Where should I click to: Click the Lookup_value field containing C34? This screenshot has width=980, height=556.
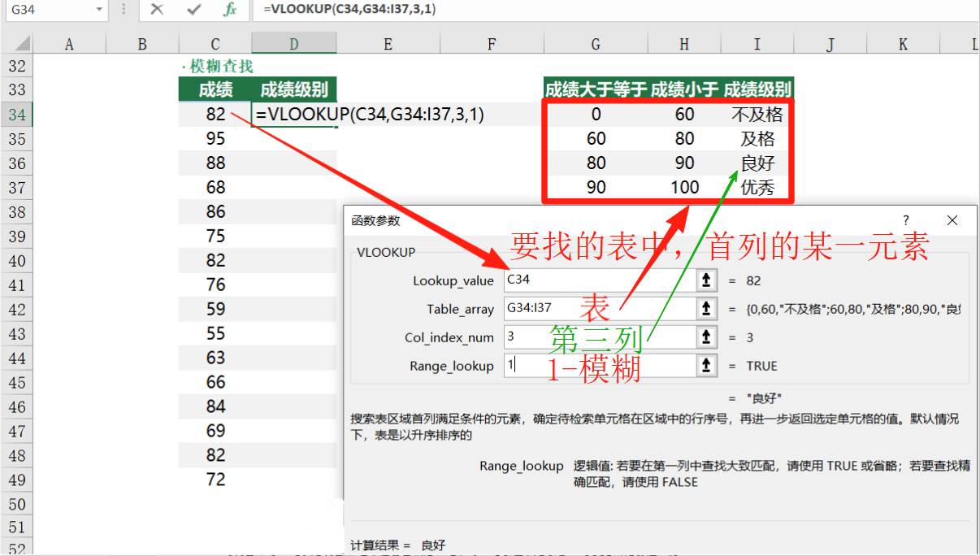click(x=600, y=280)
